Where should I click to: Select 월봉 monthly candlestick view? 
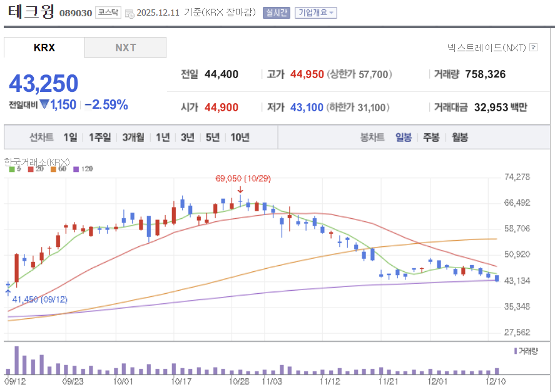(x=459, y=137)
